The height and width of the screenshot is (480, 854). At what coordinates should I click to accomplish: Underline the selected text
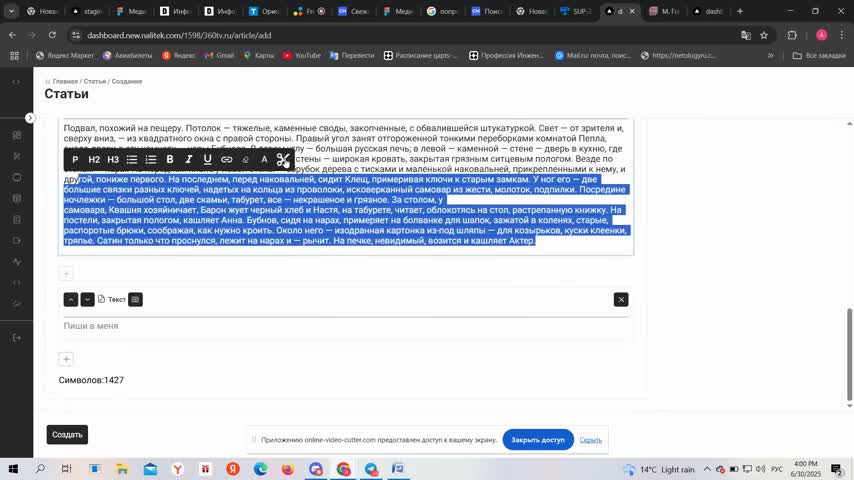(208, 160)
